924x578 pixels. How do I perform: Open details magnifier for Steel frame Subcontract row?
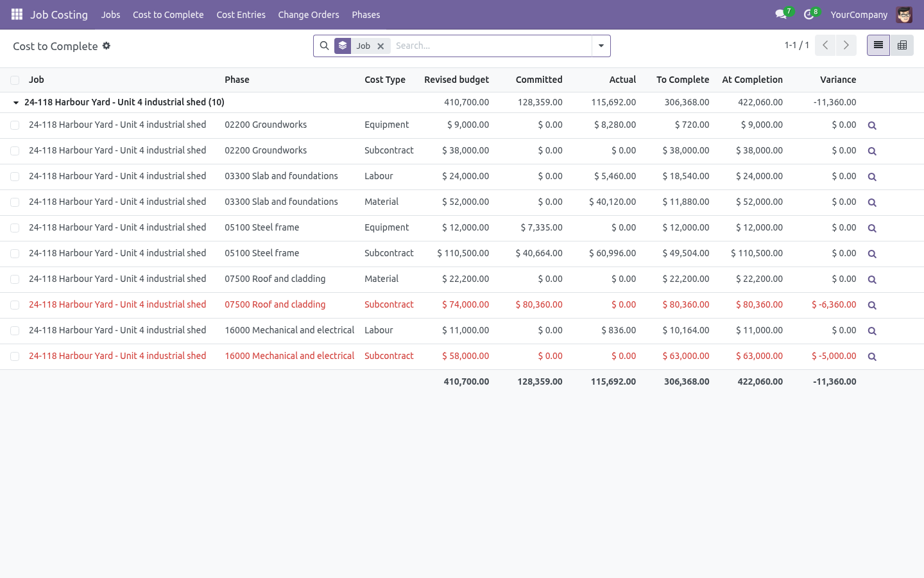pyautogui.click(x=872, y=254)
